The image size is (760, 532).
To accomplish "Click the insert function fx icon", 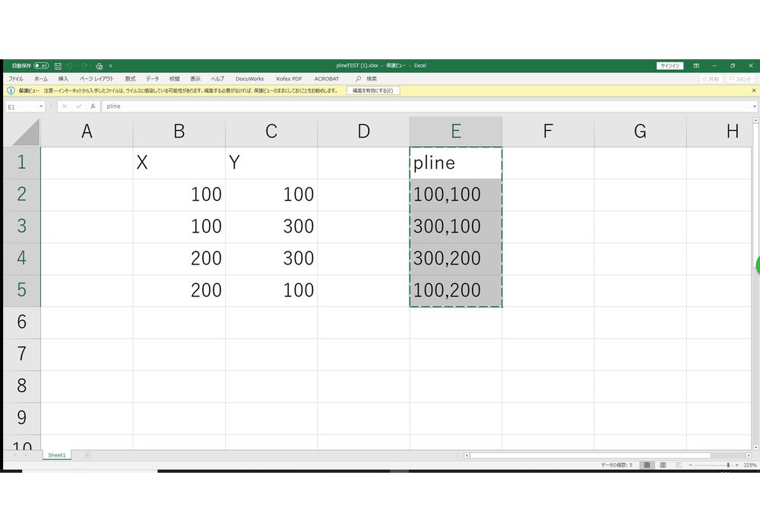I will [x=92, y=106].
